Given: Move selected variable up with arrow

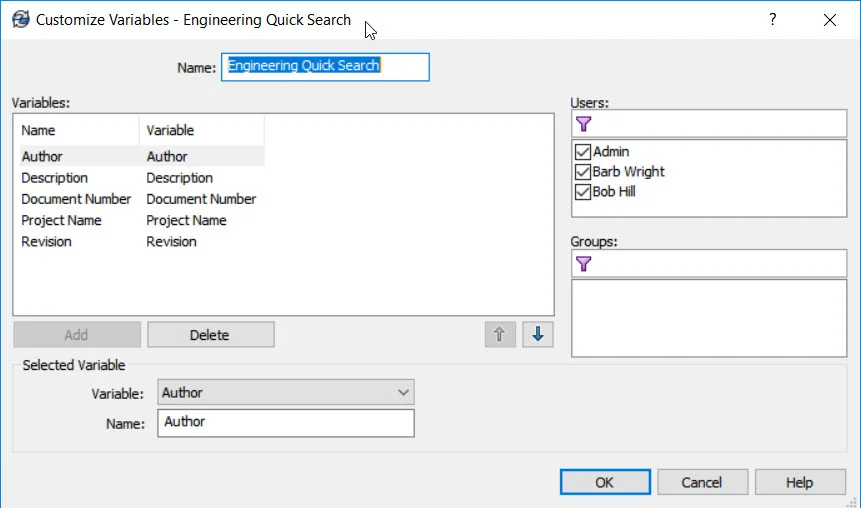Looking at the screenshot, I should pos(499,335).
